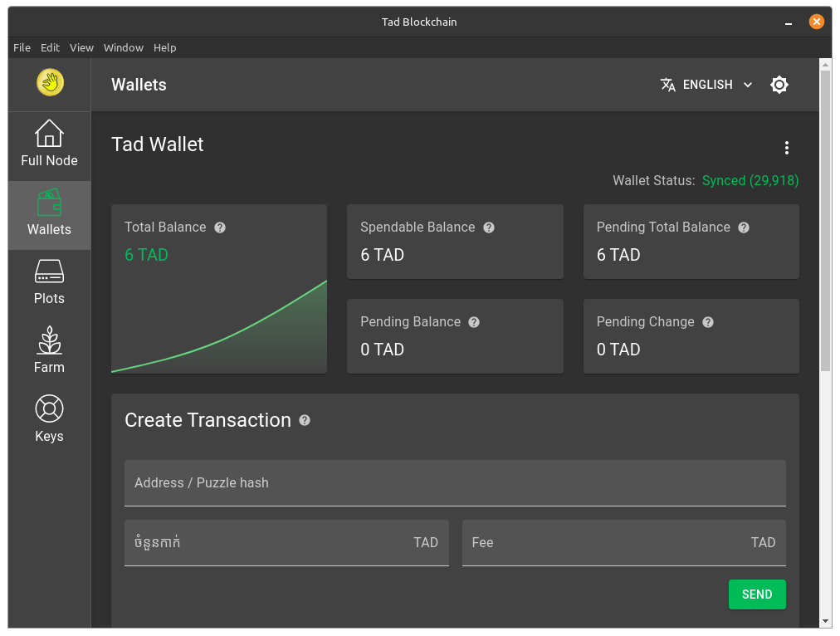
Task: Select the Wallets sidebar icon
Action: (49, 214)
